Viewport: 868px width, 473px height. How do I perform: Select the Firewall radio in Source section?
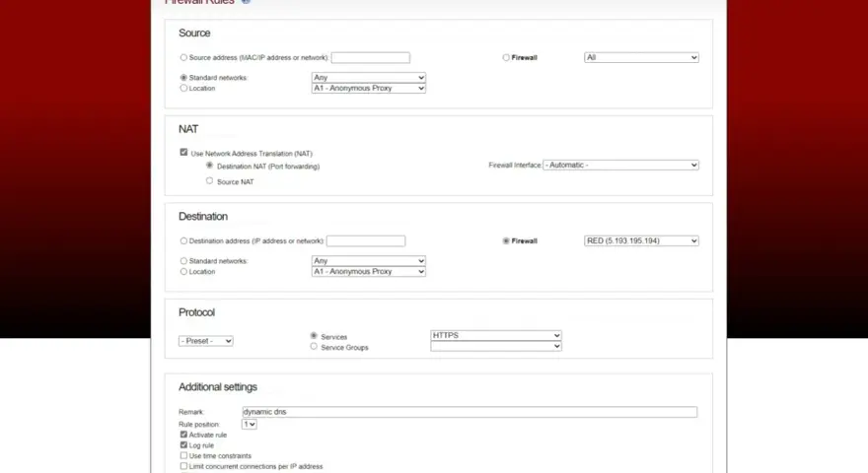point(506,57)
